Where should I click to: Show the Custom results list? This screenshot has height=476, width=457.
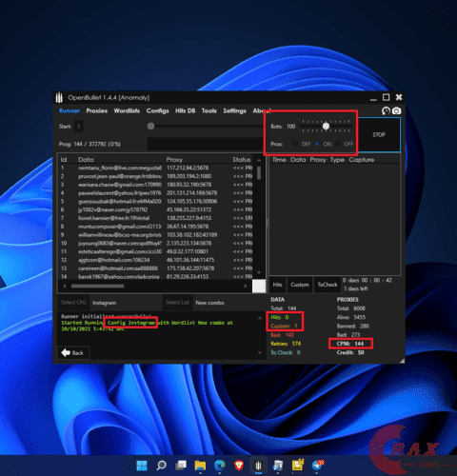pos(300,285)
